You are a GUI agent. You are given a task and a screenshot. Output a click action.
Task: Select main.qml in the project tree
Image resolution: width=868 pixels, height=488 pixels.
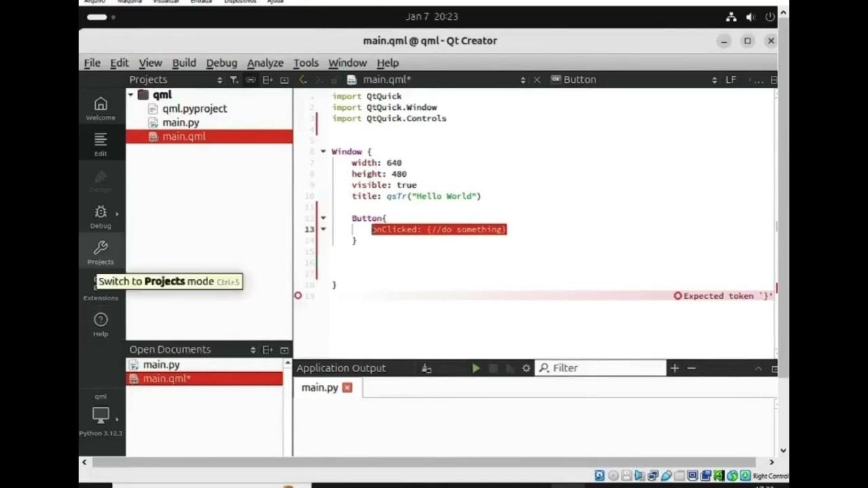[x=209, y=136]
